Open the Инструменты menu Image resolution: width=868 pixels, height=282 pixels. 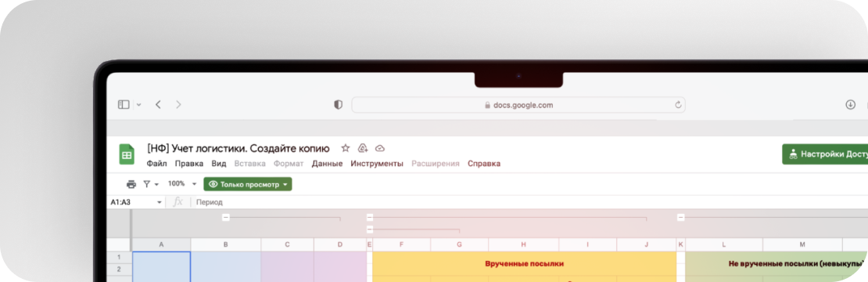[377, 164]
